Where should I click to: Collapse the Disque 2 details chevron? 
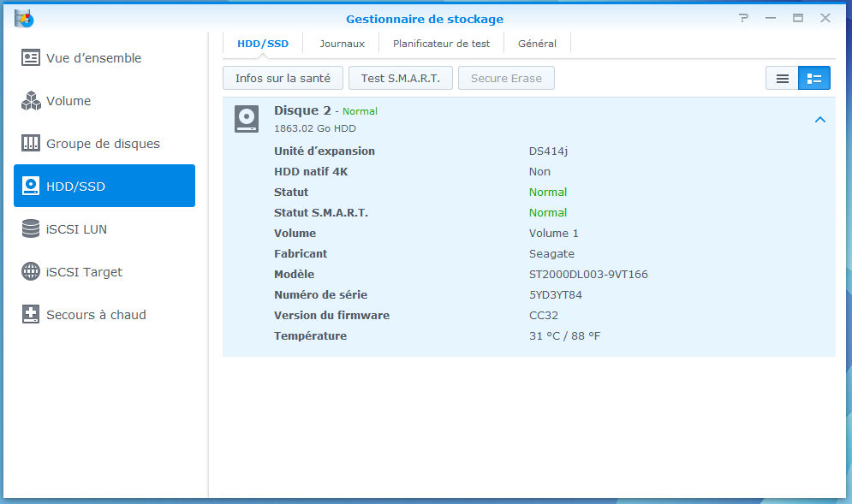(x=819, y=120)
